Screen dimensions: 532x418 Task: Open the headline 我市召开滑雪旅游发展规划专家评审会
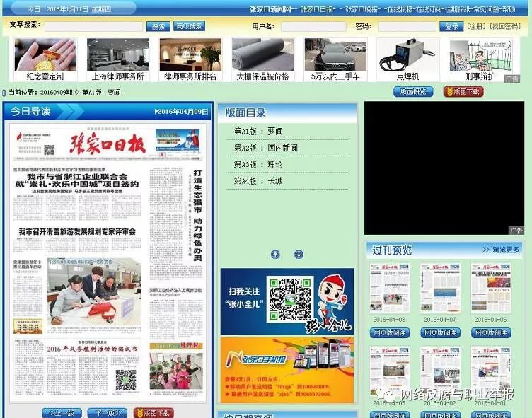click(77, 231)
